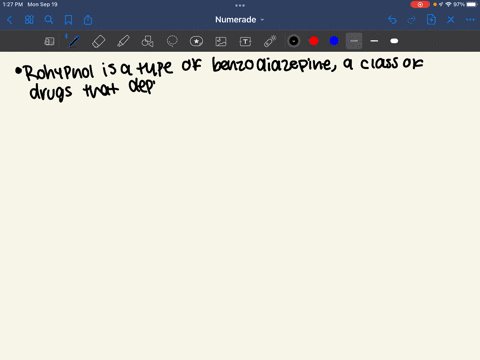Tap the handwritten word Rohypnol

click(59, 72)
